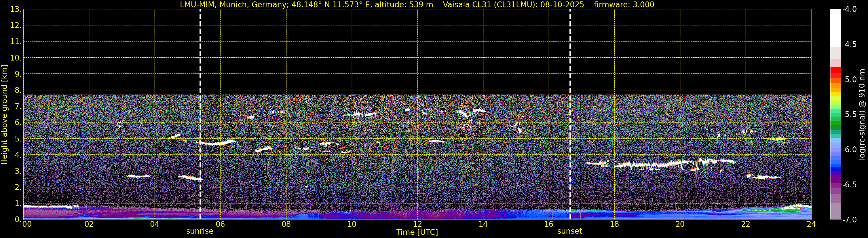This screenshot has width=868, height=238.
Task: Click the '-7.0' colorbar tick label
Action: pyautogui.click(x=849, y=220)
